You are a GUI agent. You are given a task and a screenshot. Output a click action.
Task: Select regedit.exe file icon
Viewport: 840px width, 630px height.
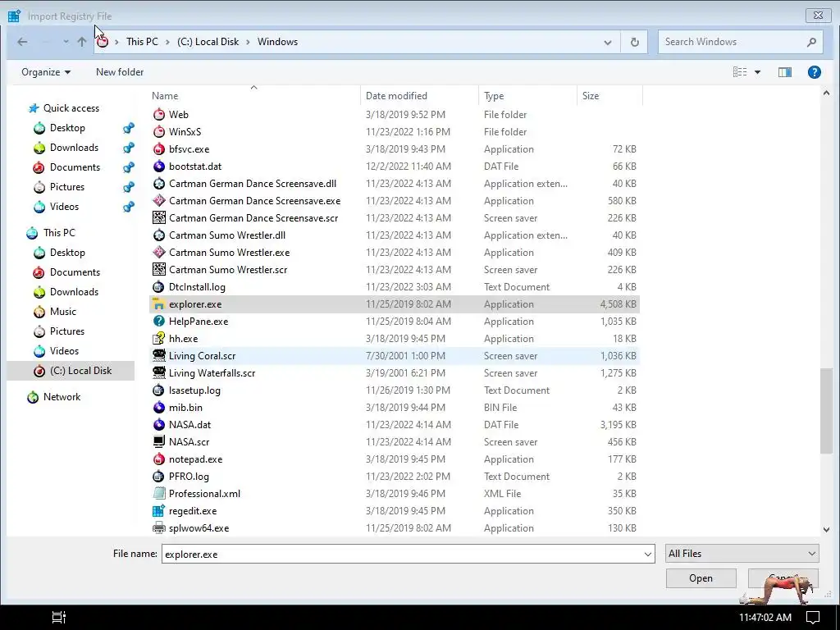(x=159, y=511)
